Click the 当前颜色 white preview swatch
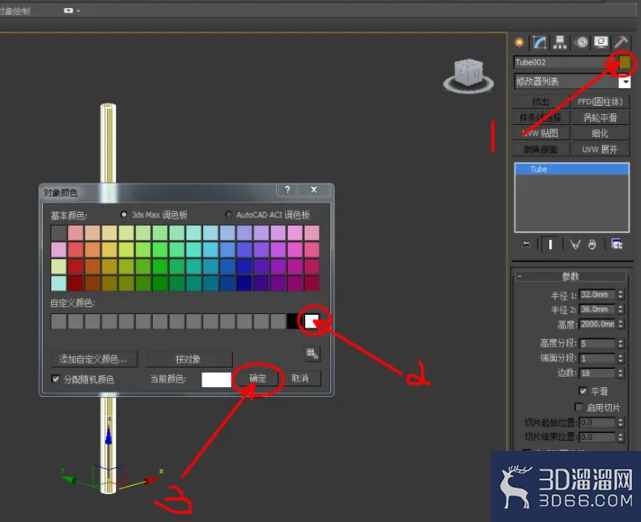The height and width of the screenshot is (522, 641). [216, 379]
